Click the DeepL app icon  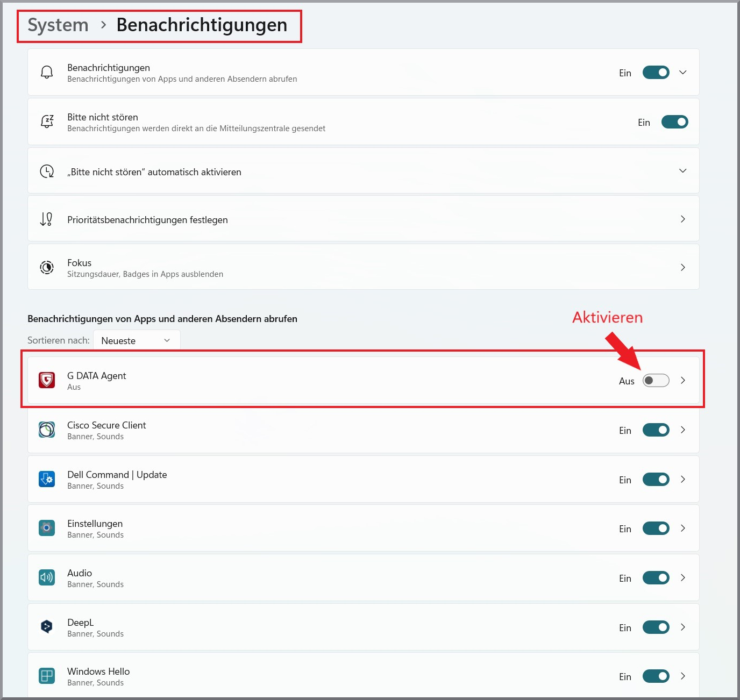[x=47, y=627]
